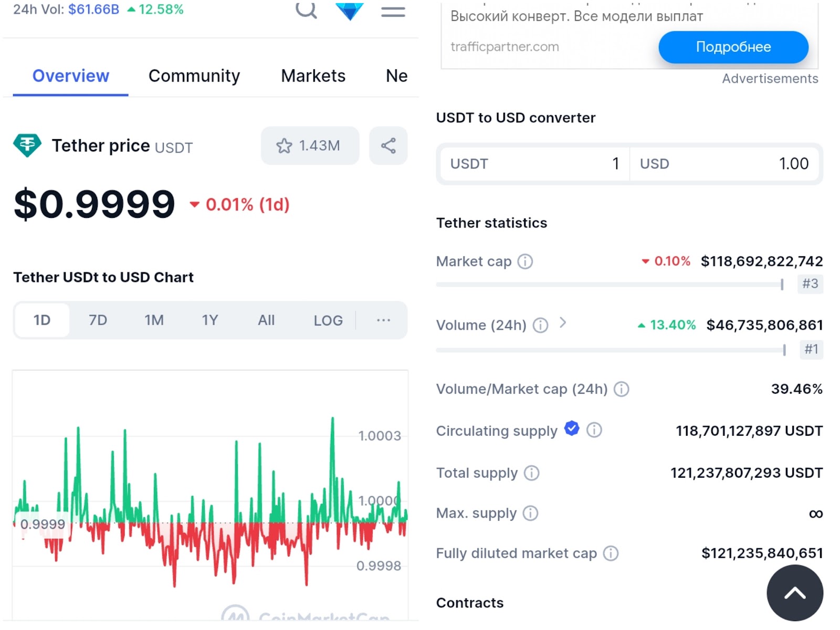Select the 7D chart range
This screenshot has height=630, width=840.
click(x=98, y=320)
